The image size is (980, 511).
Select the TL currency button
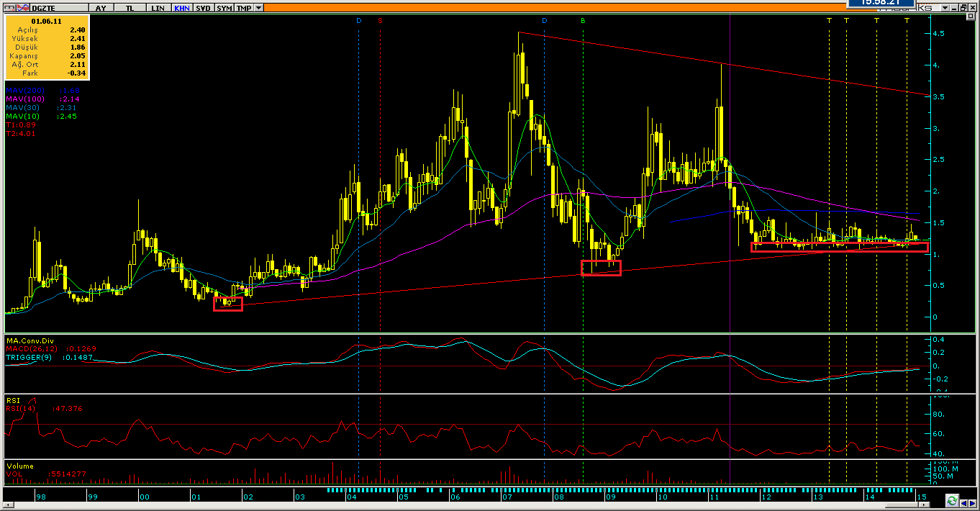130,8
